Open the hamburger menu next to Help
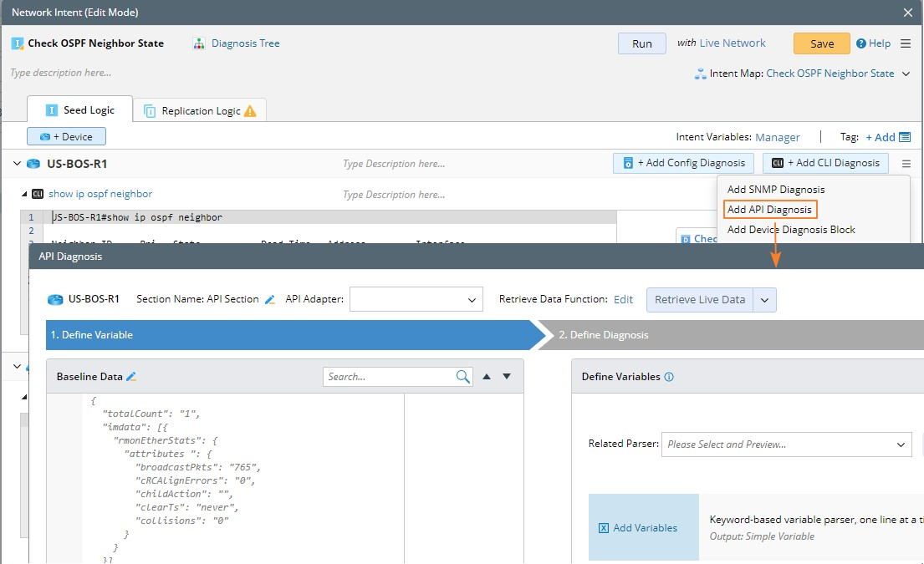Viewport: 924px width, 564px height. pyautogui.click(x=906, y=43)
